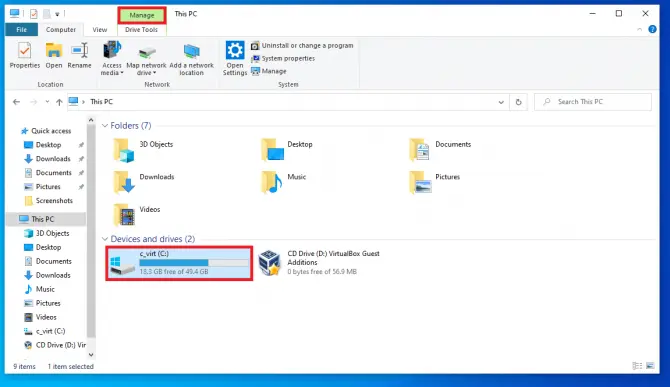Viewport: 670px width, 387px height.
Task: Open the recent locations dropdown arrow
Action: [x=47, y=102]
